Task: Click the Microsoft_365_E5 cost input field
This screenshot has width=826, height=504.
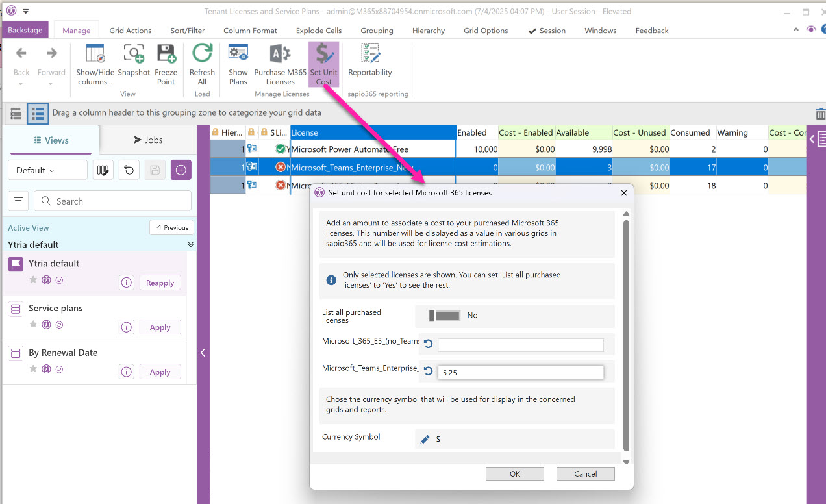Action: point(520,345)
